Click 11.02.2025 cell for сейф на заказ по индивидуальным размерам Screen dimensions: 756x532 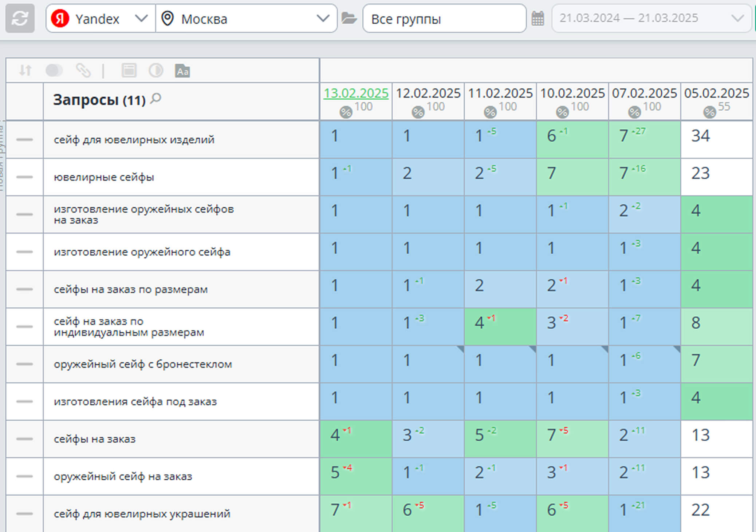click(x=500, y=326)
